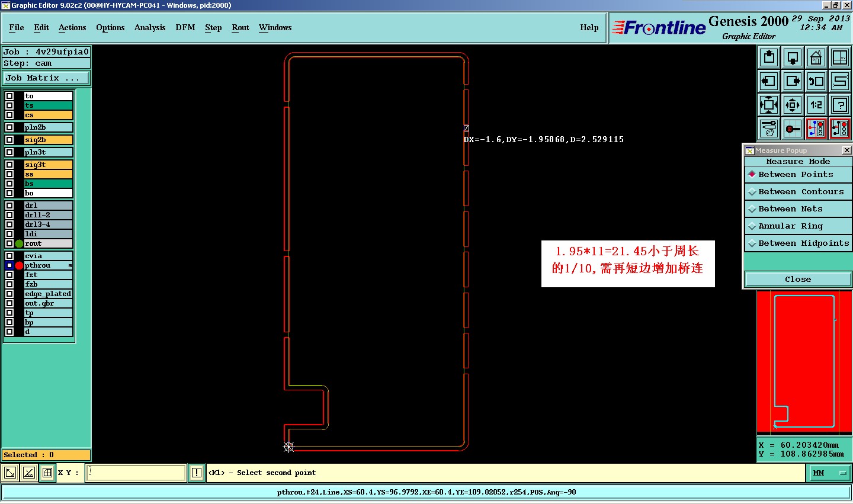Click the zoom-in inward-arrows icon
This screenshot has width=853, height=504.
click(x=769, y=105)
